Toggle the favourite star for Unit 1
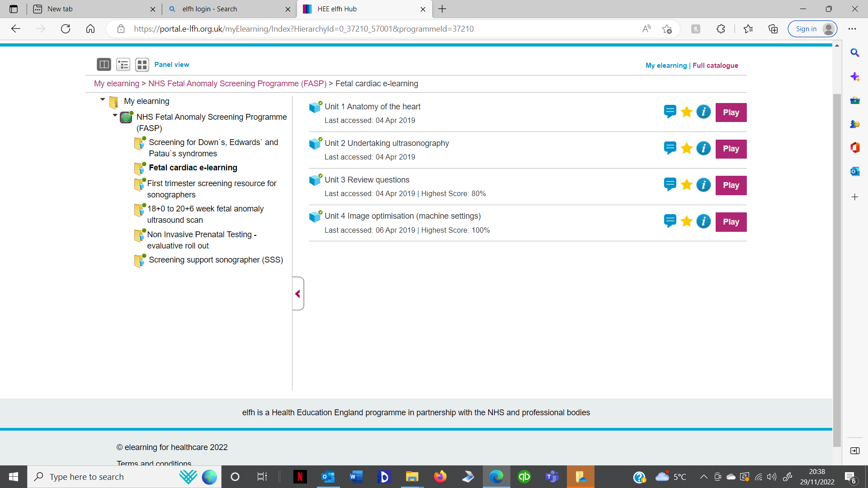 686,112
